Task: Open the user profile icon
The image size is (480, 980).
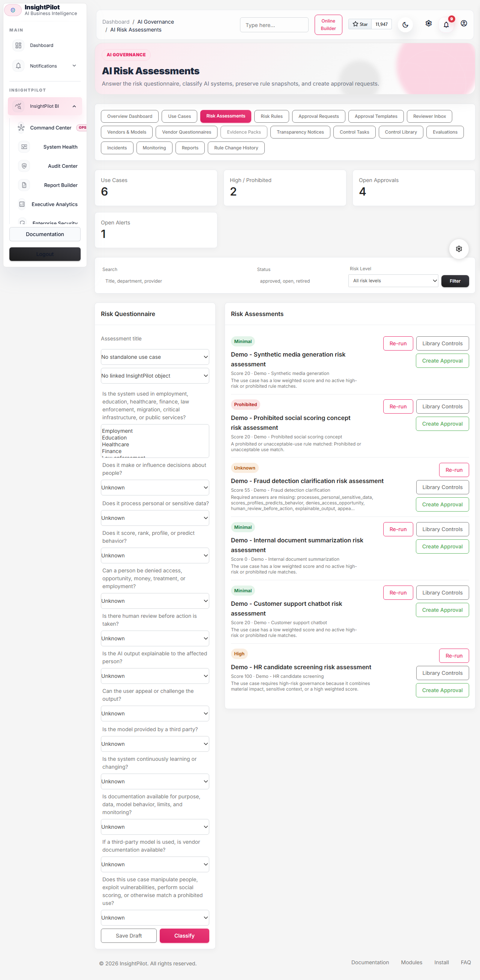Action: (463, 24)
